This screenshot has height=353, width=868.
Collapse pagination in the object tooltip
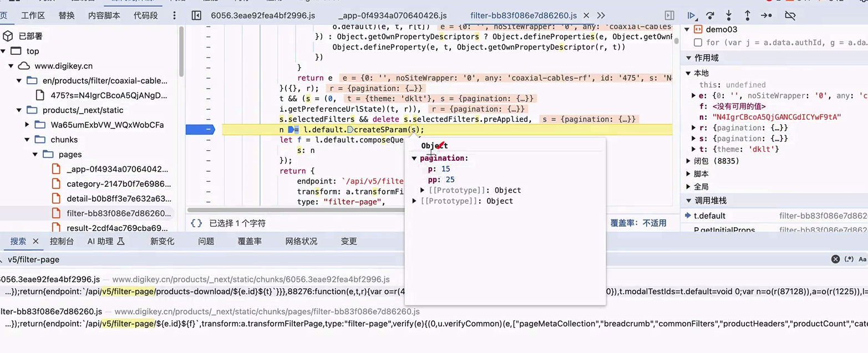[x=414, y=158]
